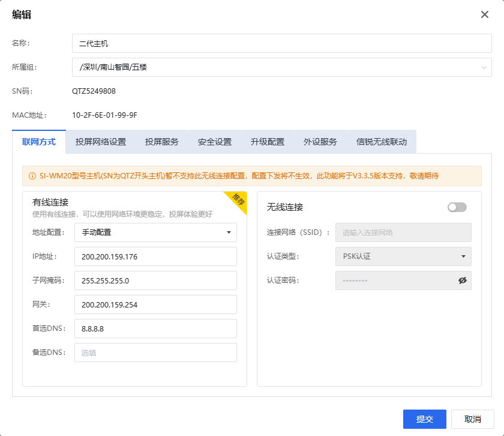Click the IP地址 input field

pyautogui.click(x=155, y=256)
